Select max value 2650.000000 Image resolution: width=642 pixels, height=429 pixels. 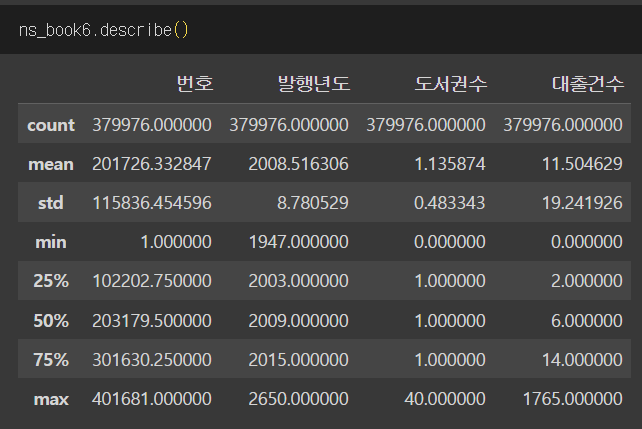click(x=298, y=399)
